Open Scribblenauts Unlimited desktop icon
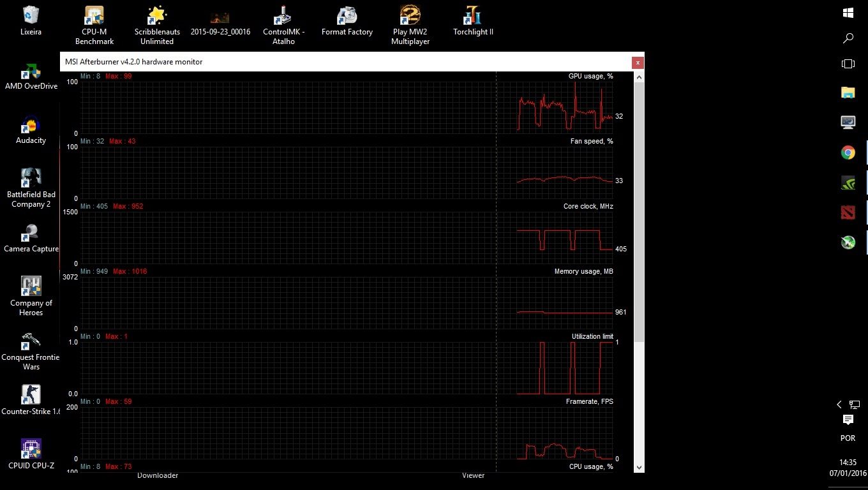Image resolution: width=868 pixels, height=490 pixels. point(157,26)
